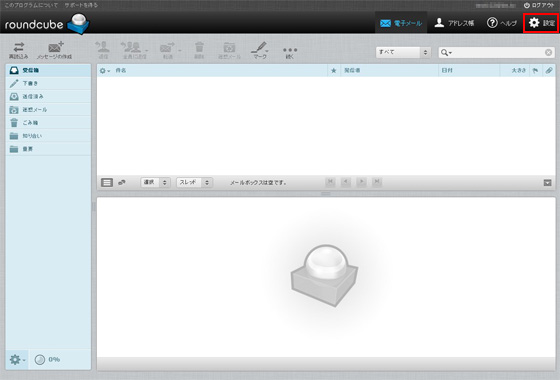Image resolution: width=560 pixels, height=380 pixels.
Task: Open the ごみ箱 trash folder
Action: pyautogui.click(x=48, y=123)
